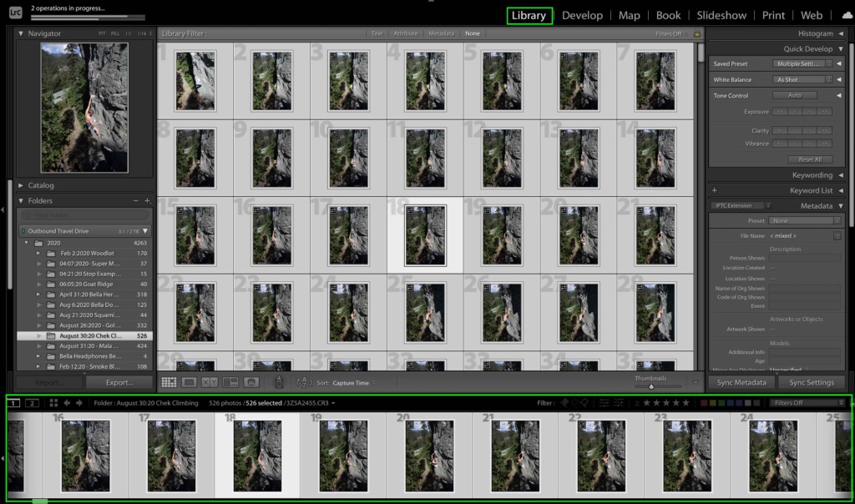Filter by flagged status flag icon
The image size is (855, 504).
tap(564, 403)
